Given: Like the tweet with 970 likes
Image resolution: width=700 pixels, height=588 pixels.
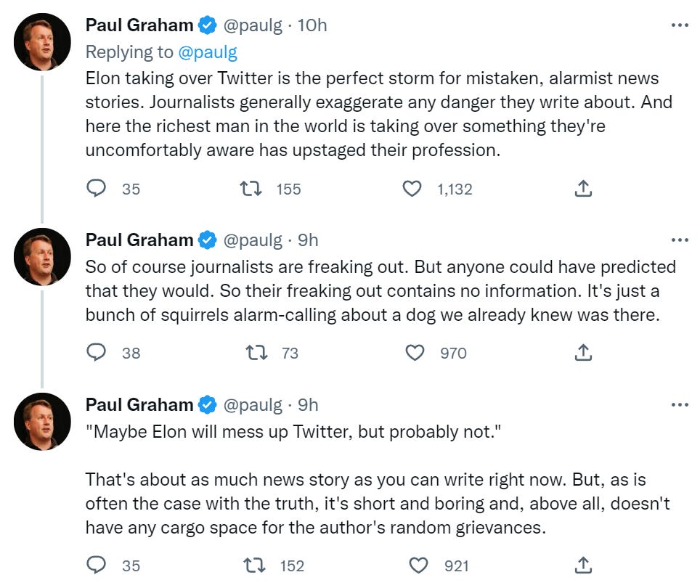Looking at the screenshot, I should coord(415,353).
